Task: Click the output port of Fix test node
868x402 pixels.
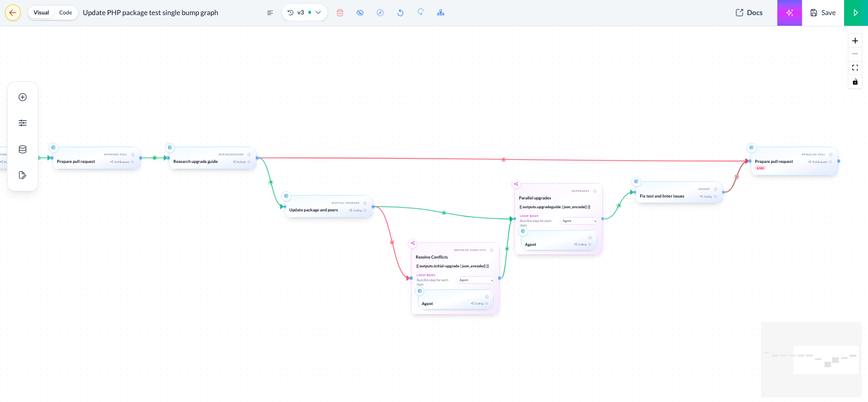Action: click(x=723, y=192)
